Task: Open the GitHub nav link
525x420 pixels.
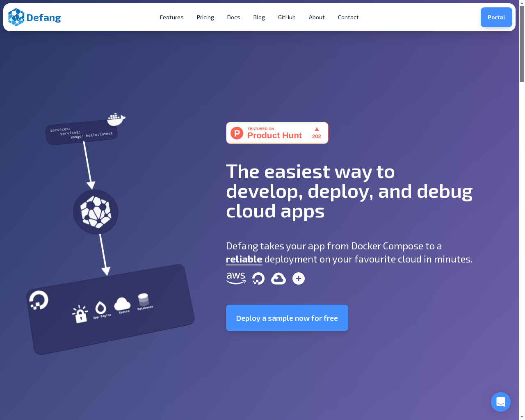Action: tap(287, 17)
